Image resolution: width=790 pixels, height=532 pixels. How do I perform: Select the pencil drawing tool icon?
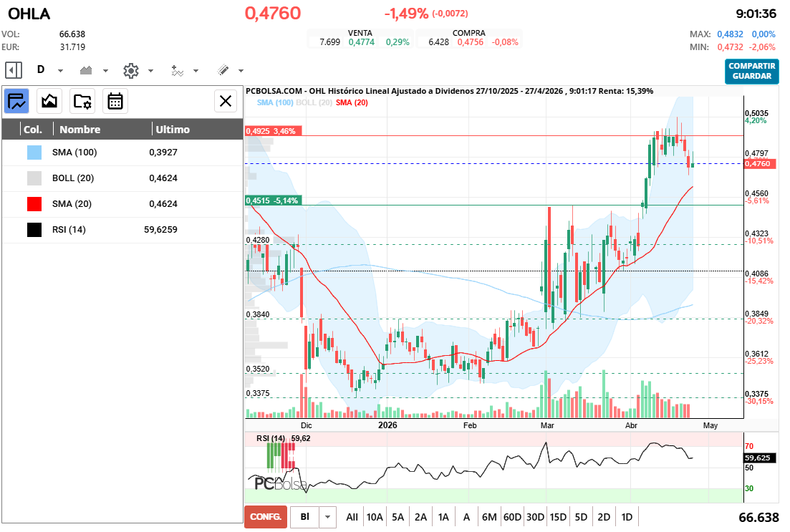[x=223, y=70]
